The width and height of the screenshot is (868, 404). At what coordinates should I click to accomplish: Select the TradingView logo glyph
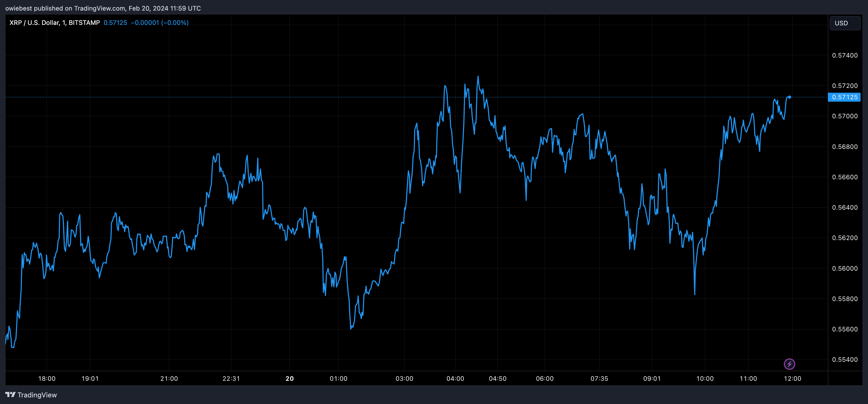11,394
